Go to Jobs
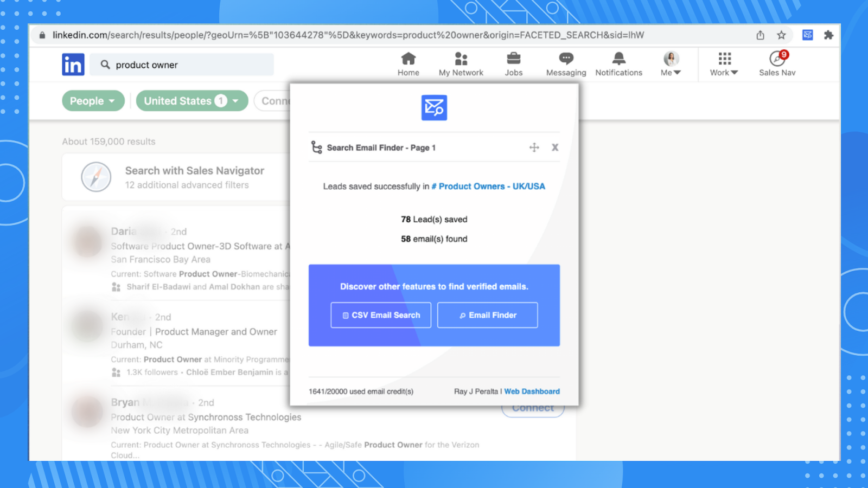Image resolution: width=868 pixels, height=488 pixels. point(514,65)
